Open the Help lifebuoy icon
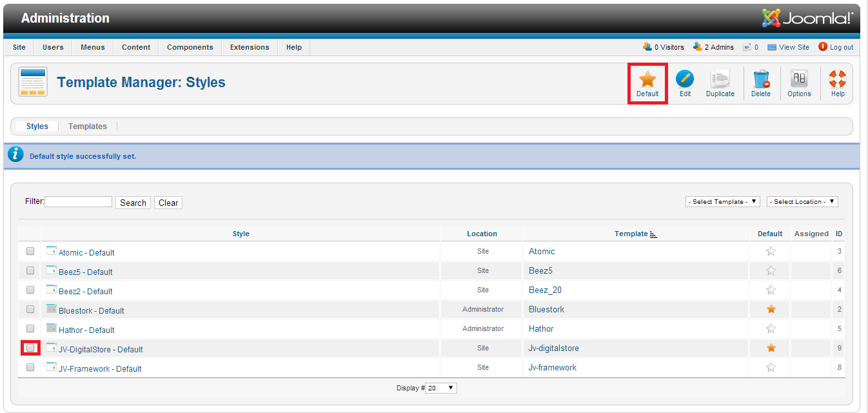The height and width of the screenshot is (413, 868). (837, 81)
